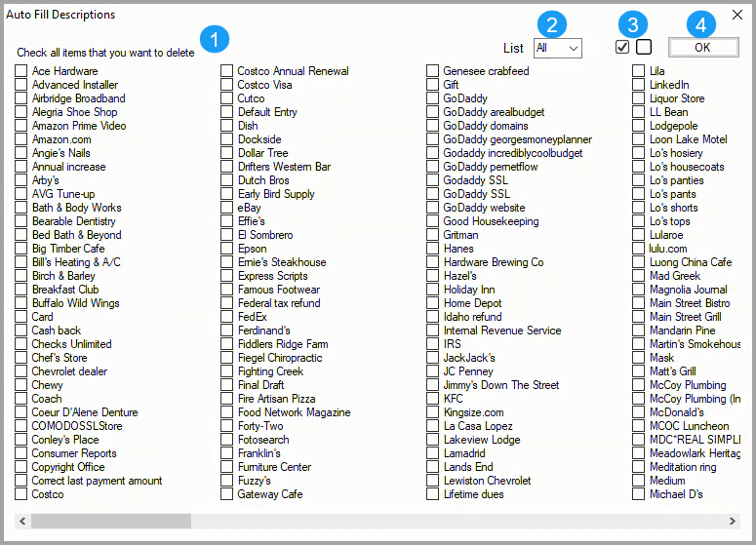
Task: Click the 'Bearable Dentistry' entry
Action: [x=74, y=221]
